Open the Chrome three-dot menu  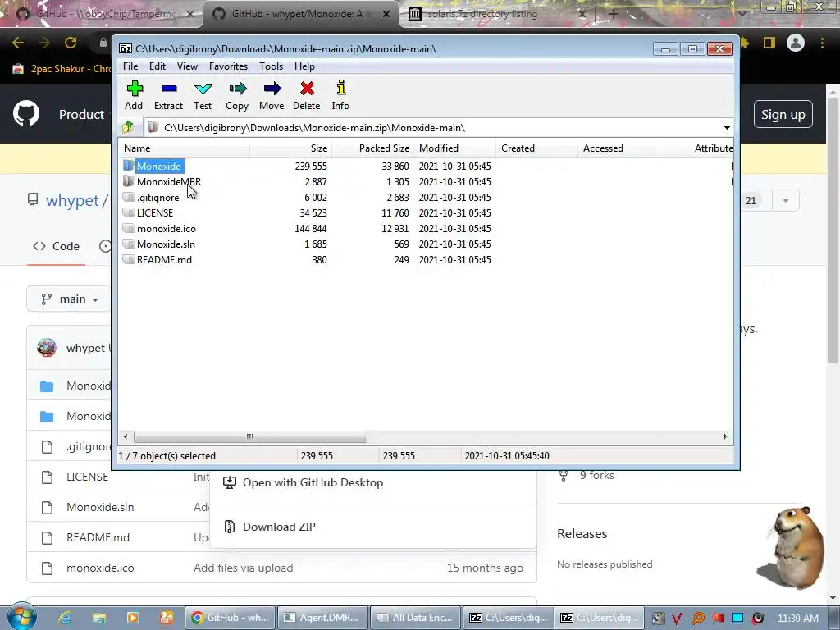822,43
